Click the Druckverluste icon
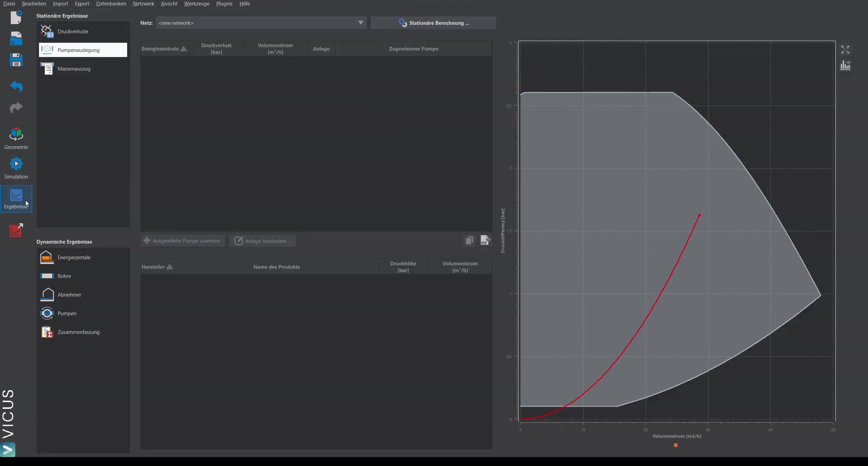The height and width of the screenshot is (466, 868). click(47, 31)
